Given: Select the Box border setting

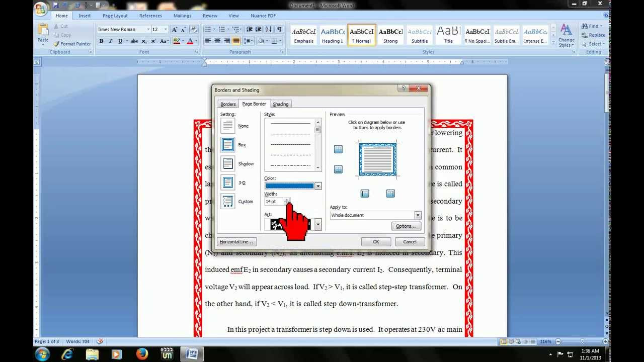Looking at the screenshot, I should tap(228, 145).
